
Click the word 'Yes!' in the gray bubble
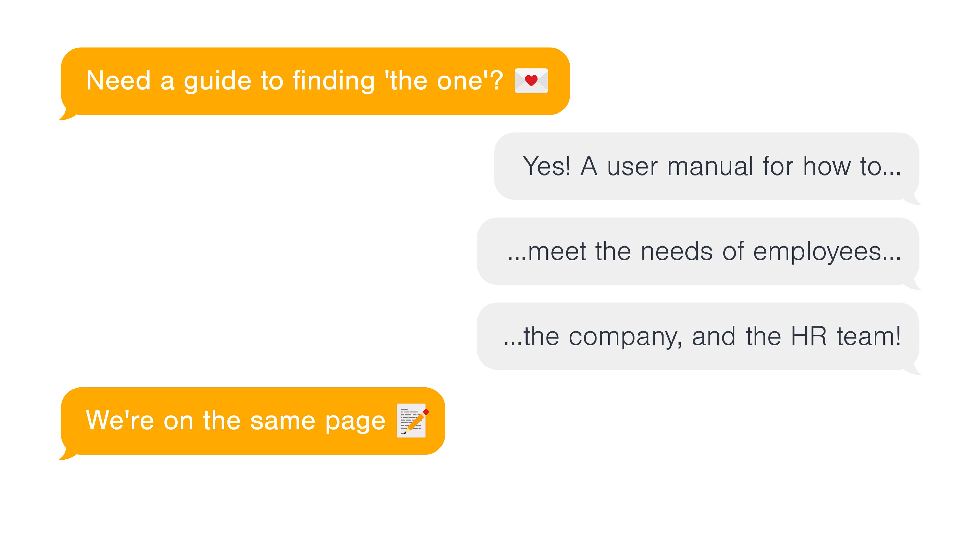tap(547, 166)
